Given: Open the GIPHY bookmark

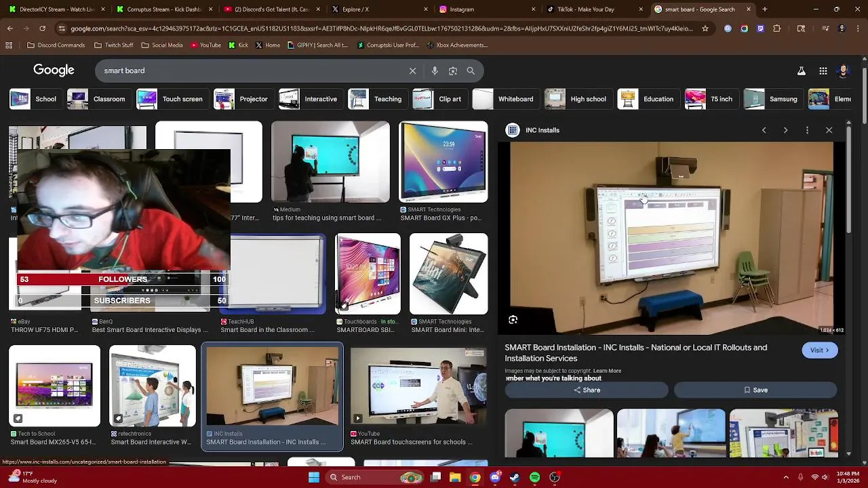Looking at the screenshot, I should [317, 45].
